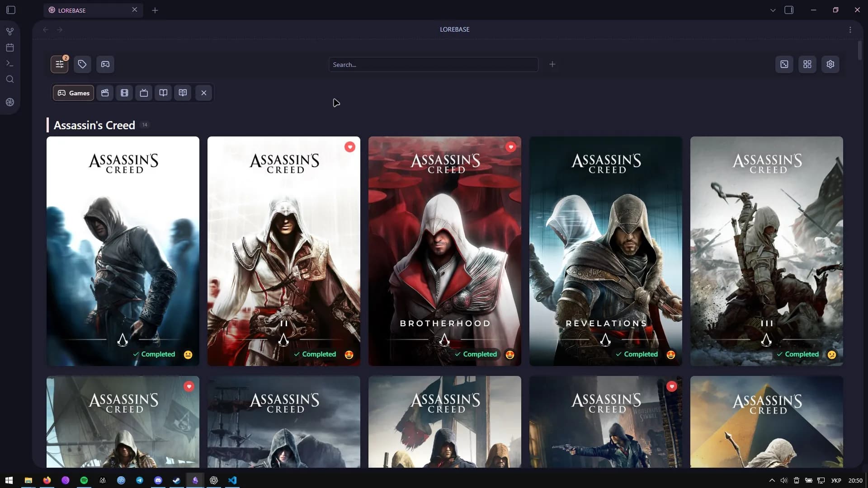Close the LOREBASE tab

(x=135, y=9)
